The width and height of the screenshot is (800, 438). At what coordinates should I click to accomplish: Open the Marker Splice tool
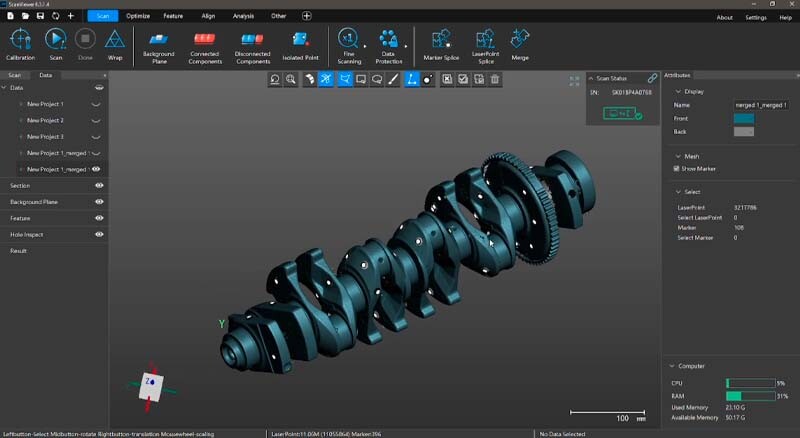pyautogui.click(x=440, y=39)
